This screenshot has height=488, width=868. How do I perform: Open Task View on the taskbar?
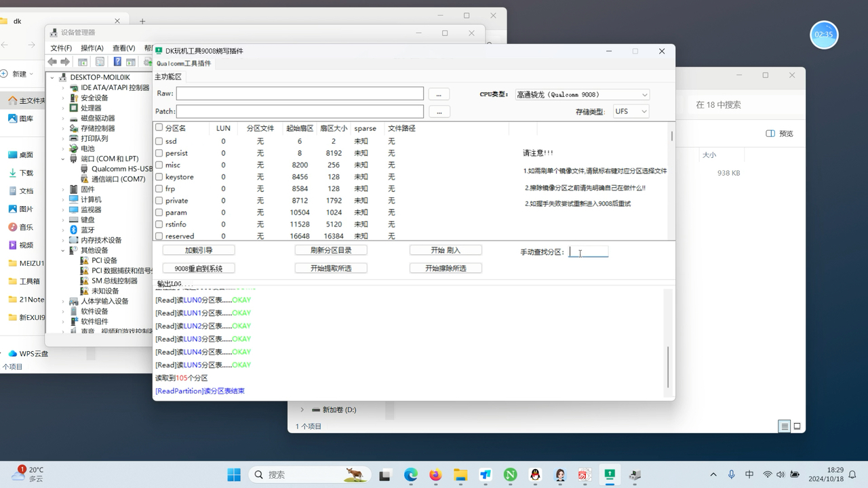[x=385, y=474]
